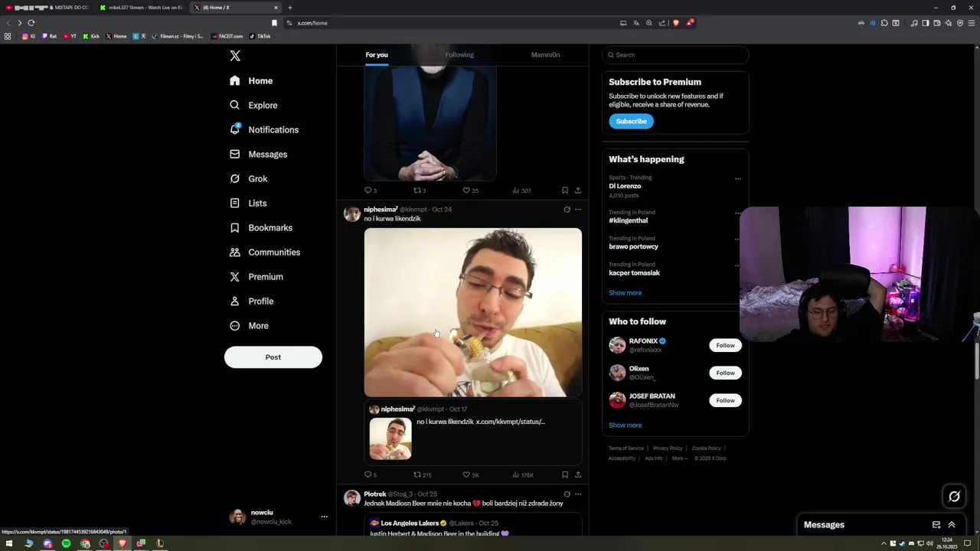The width and height of the screenshot is (980, 551).
Task: Repost the niphesima post with 215 reposts
Action: coord(423,474)
